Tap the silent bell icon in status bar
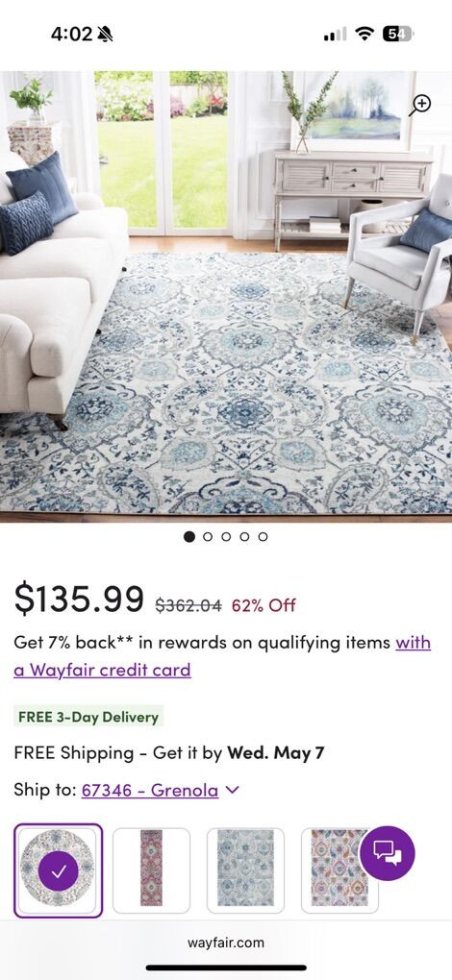This screenshot has height=980, width=452. [105, 34]
